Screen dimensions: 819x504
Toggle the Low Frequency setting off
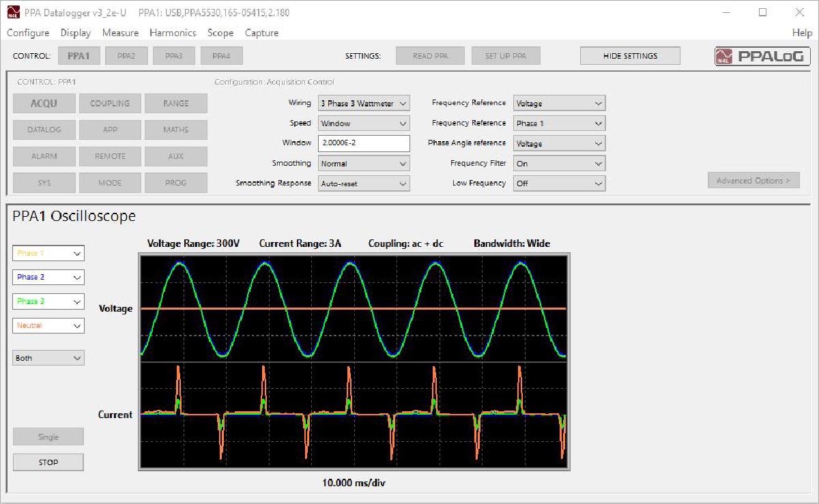tap(559, 183)
